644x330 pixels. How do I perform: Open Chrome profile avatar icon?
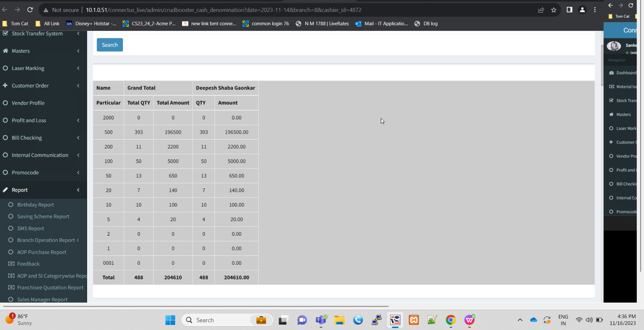coord(582,10)
